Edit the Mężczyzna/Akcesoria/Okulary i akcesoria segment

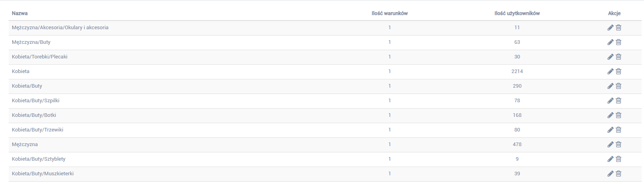point(610,28)
